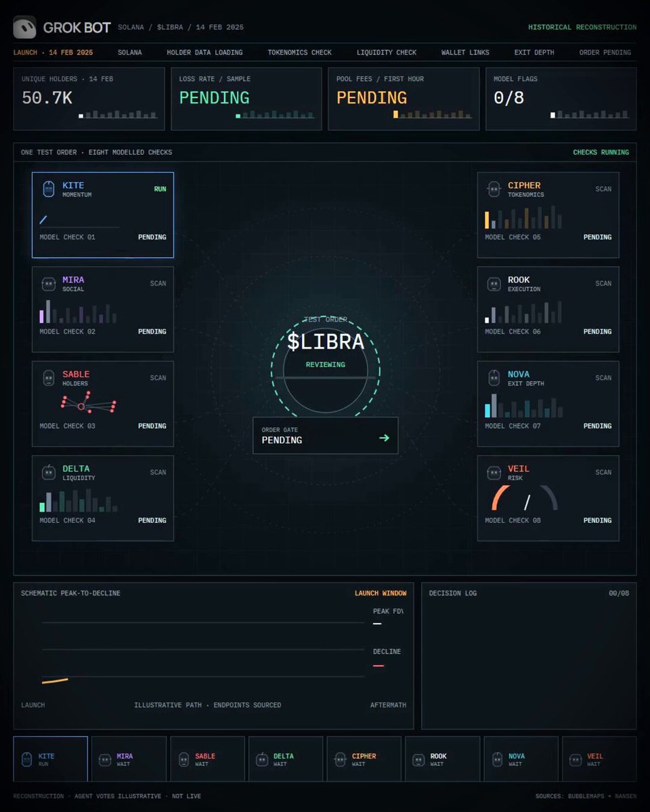
Task: Click the Model Flags 0/8 value
Action: tap(509, 98)
